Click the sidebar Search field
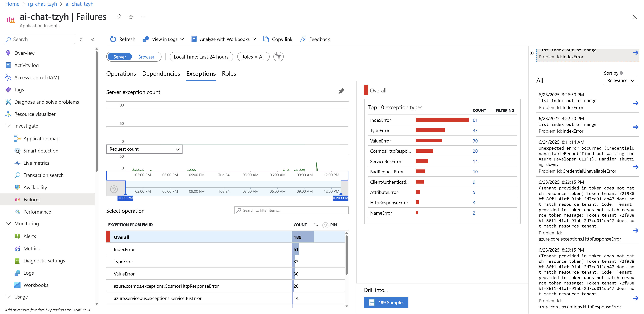644x314 pixels. coord(39,39)
